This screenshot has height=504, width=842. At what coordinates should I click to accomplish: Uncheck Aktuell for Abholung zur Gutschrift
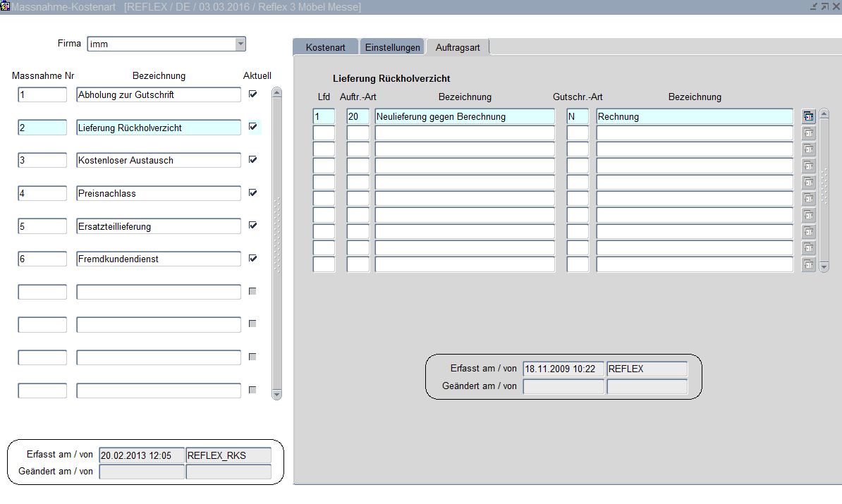point(252,94)
